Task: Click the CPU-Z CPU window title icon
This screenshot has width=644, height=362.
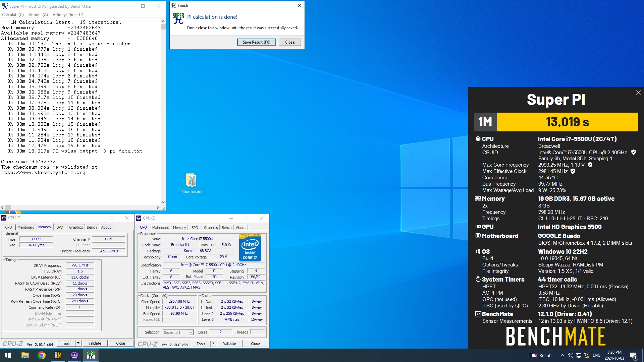Action: [139, 218]
